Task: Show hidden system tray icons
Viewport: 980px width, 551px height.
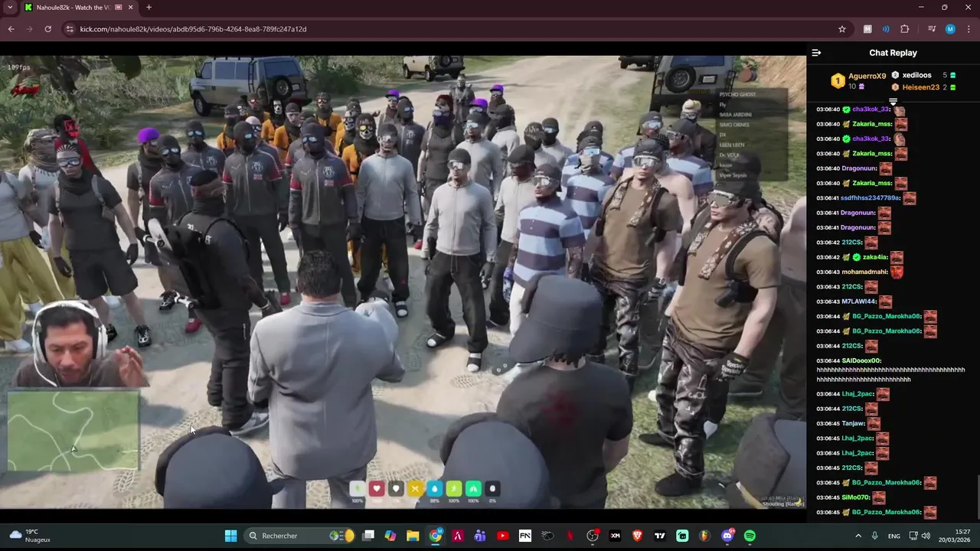Action: tap(858, 536)
